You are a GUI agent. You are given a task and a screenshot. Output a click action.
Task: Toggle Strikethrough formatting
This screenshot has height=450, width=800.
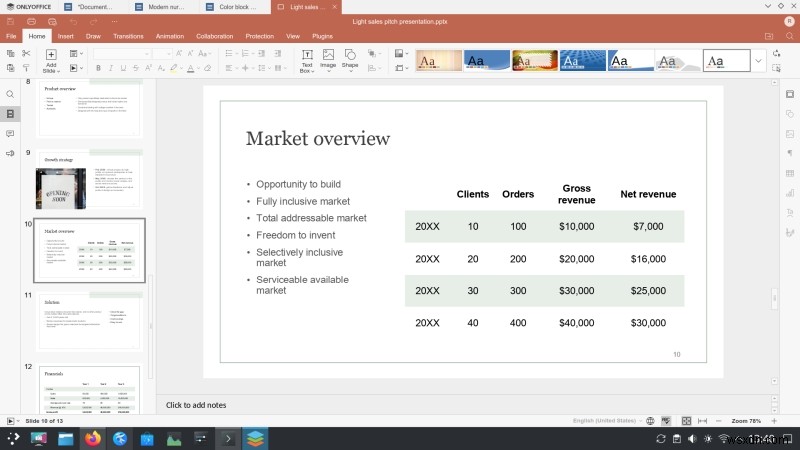click(136, 68)
